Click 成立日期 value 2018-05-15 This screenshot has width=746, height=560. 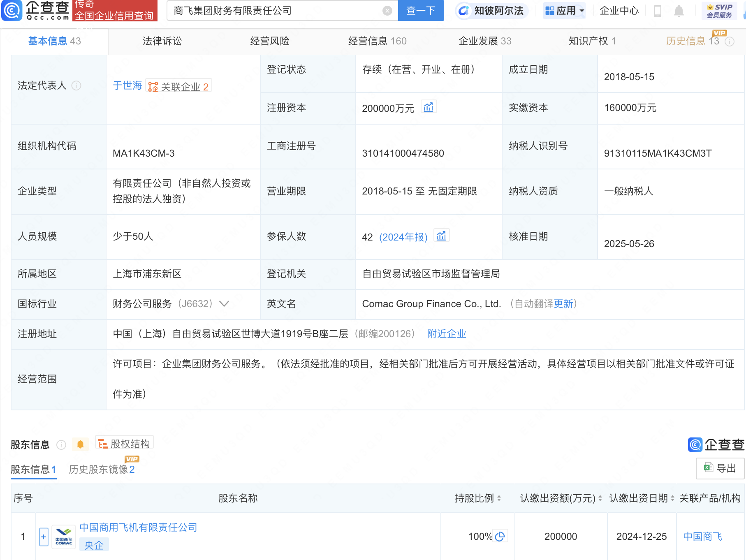click(x=629, y=77)
